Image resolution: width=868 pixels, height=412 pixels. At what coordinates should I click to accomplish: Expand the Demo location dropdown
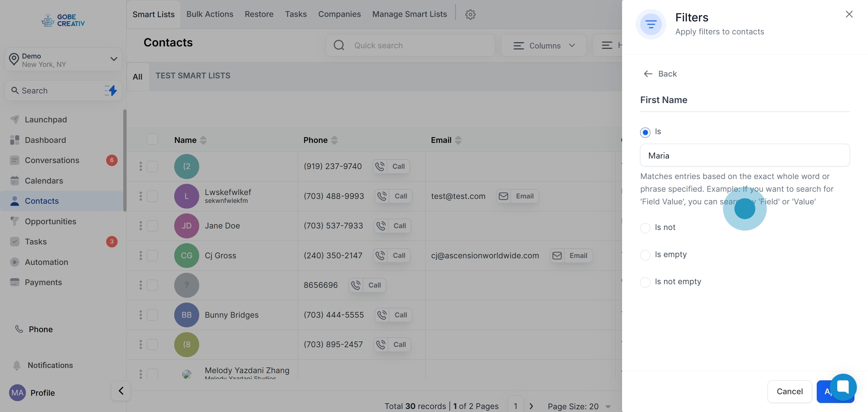[114, 59]
